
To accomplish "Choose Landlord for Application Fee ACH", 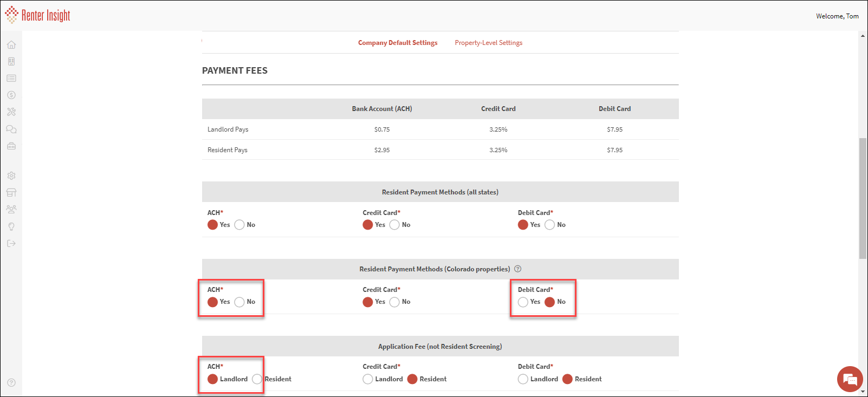I will [x=212, y=379].
